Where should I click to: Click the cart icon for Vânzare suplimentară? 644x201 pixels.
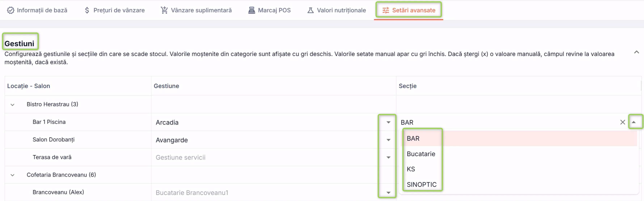(x=164, y=10)
